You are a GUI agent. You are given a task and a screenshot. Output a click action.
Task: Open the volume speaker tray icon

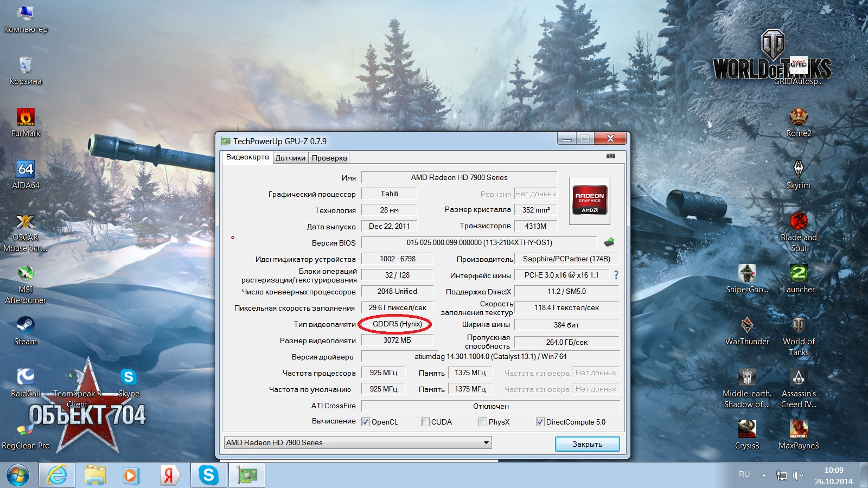(x=797, y=476)
